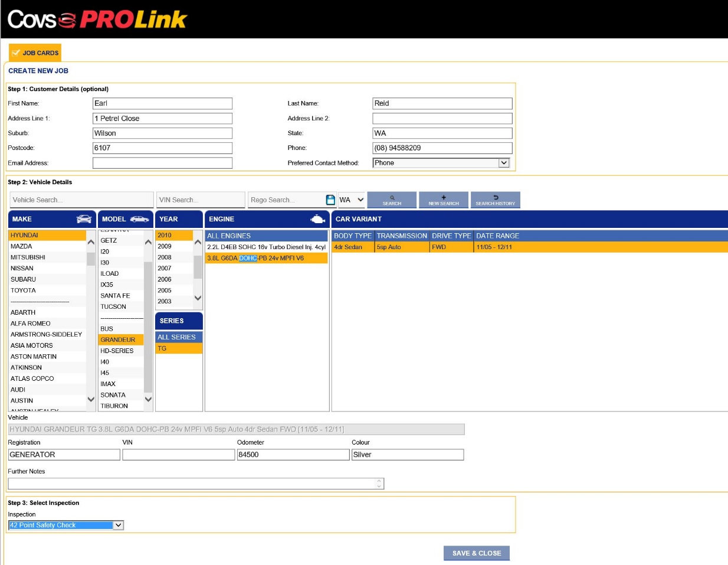
Task: Select IX35 in model list
Action: click(121, 285)
